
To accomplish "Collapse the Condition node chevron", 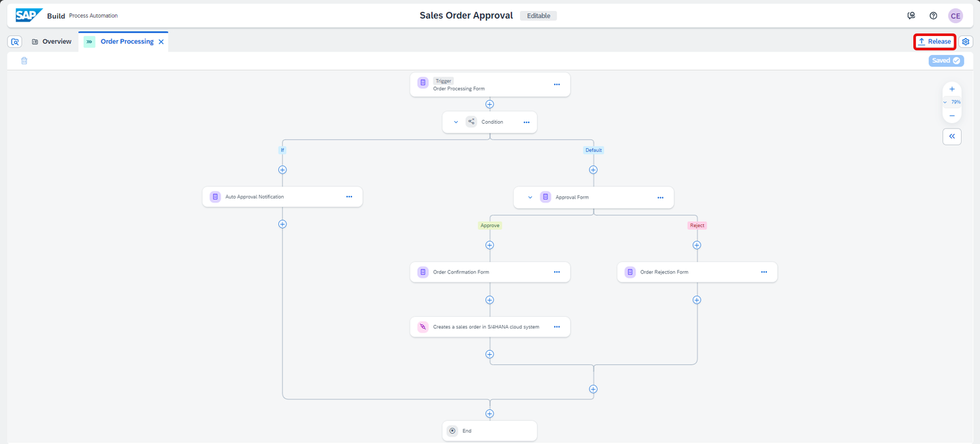I will coord(456,122).
